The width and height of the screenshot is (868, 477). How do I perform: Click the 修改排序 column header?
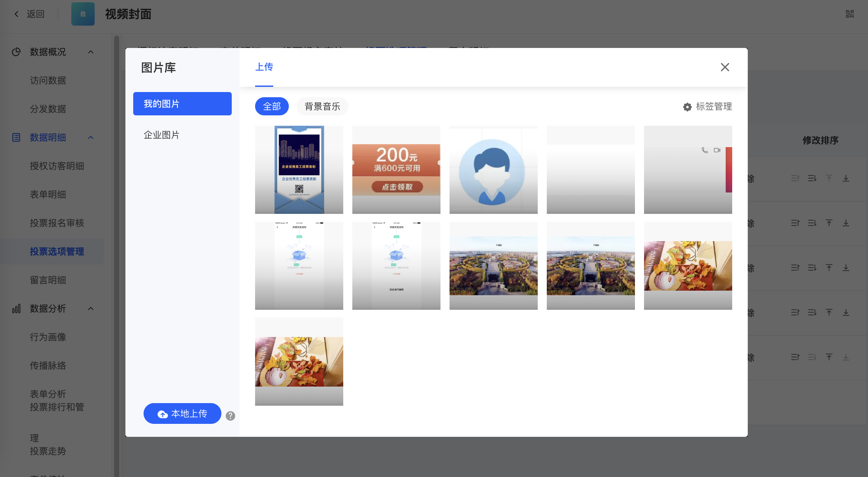point(820,140)
